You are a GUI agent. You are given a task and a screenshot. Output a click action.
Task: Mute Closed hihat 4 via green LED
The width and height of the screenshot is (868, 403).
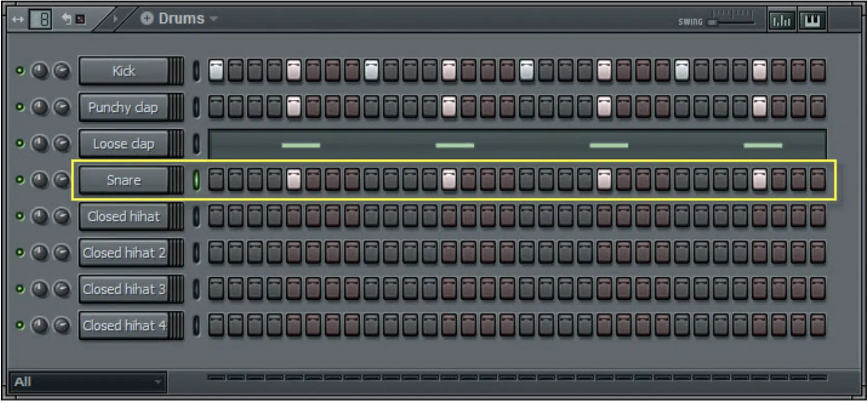pos(20,325)
